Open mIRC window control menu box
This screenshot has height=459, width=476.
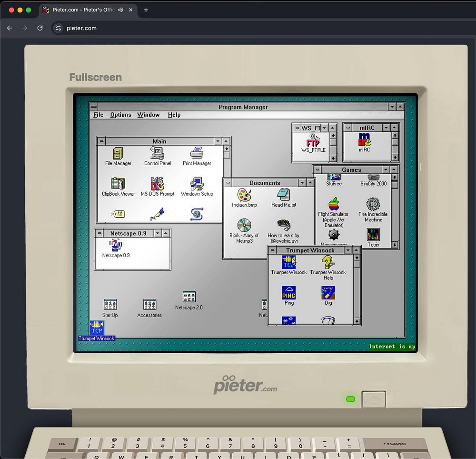(x=348, y=128)
